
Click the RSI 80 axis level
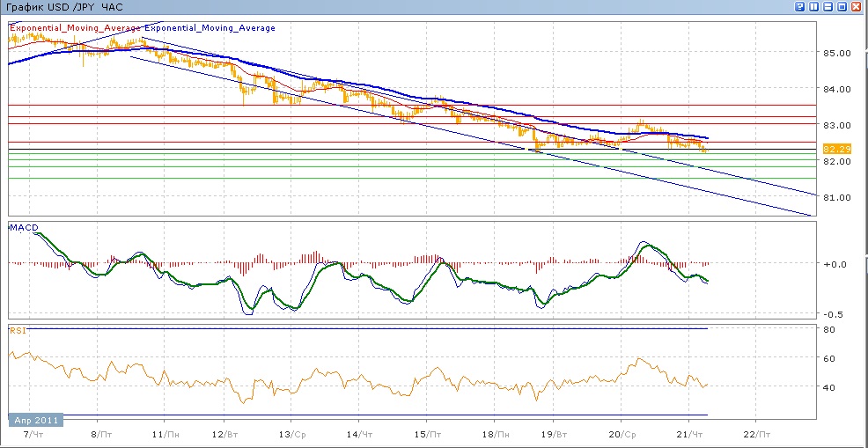pos(828,329)
